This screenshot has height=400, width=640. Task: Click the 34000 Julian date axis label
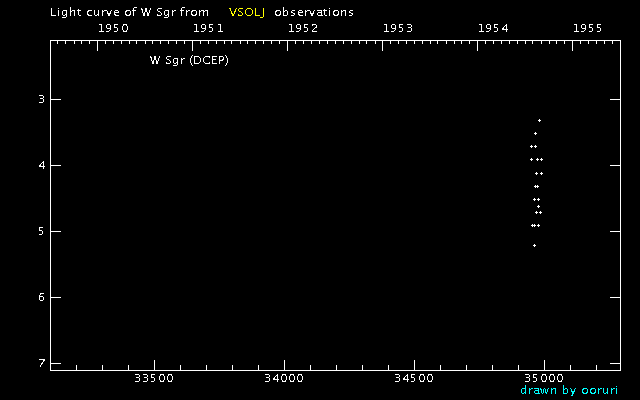pyautogui.click(x=283, y=378)
